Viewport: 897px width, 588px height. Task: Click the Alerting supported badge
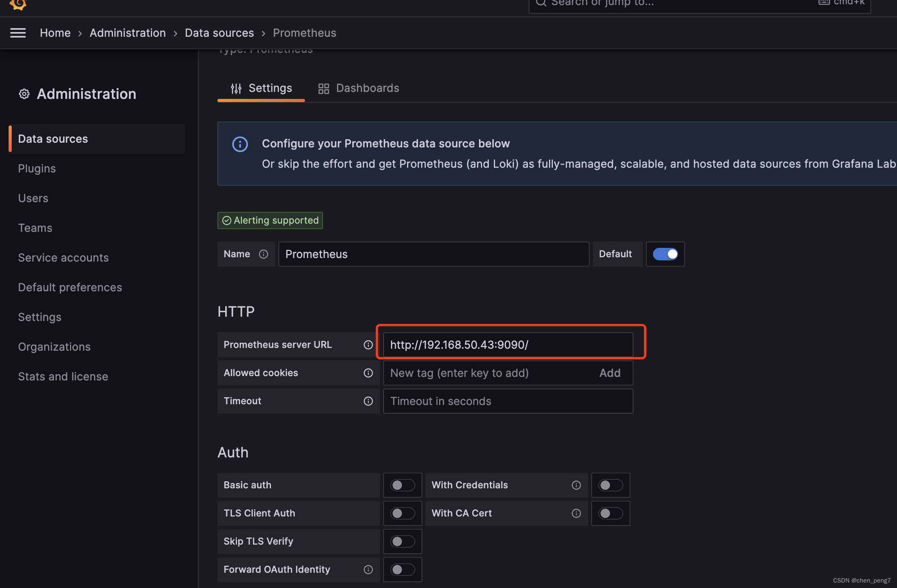tap(270, 220)
